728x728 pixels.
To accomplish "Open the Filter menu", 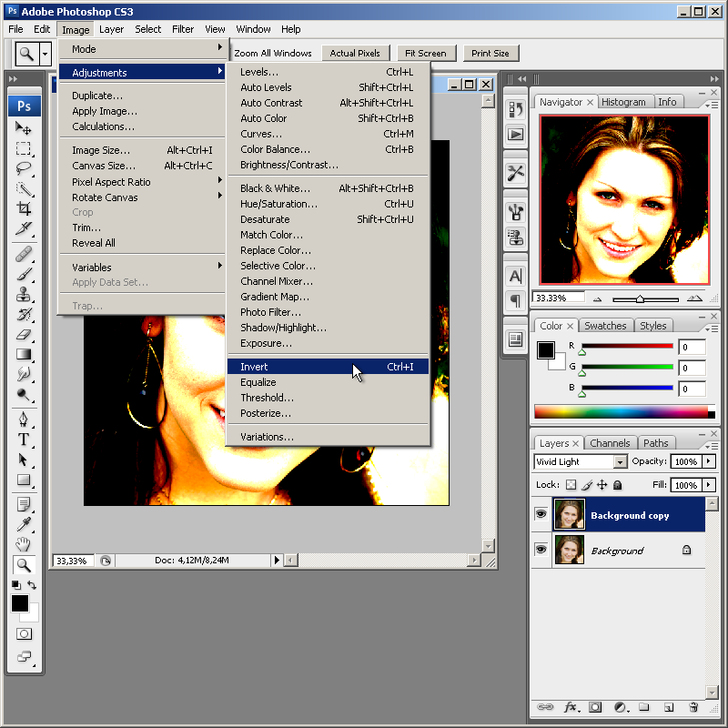I will click(183, 29).
